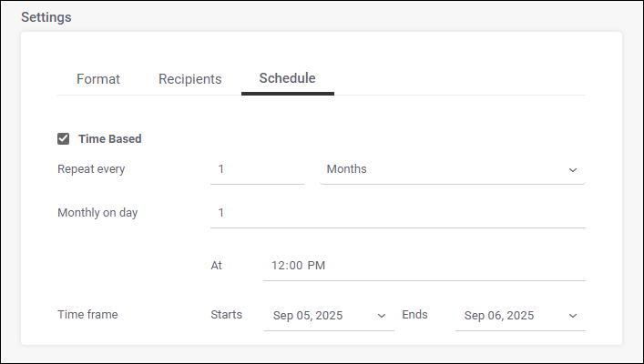The image size is (644, 364).
Task: Select the minutes in the At time field
Action: [x=295, y=266]
